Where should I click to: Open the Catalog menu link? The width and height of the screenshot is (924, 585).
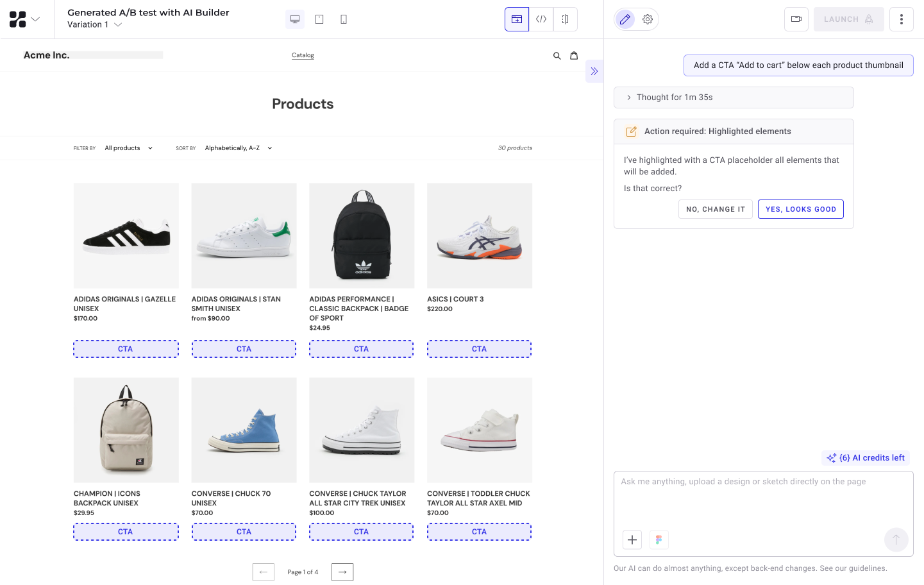point(303,55)
